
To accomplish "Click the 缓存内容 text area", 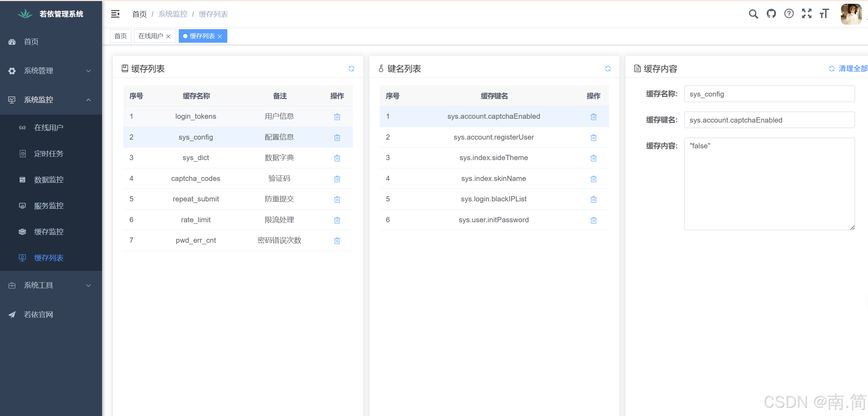I will pos(769,184).
